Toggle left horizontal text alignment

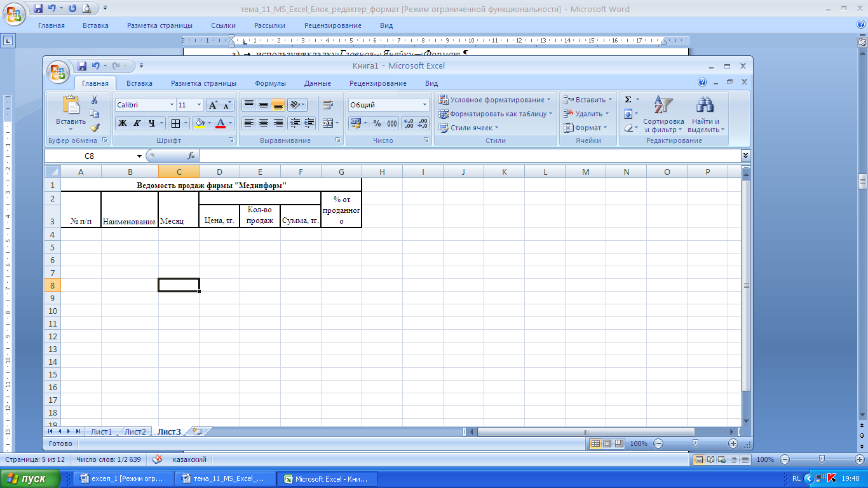click(249, 123)
